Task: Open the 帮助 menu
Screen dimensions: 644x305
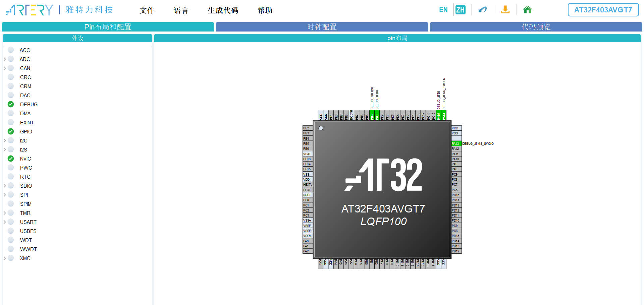Action: 265,10
